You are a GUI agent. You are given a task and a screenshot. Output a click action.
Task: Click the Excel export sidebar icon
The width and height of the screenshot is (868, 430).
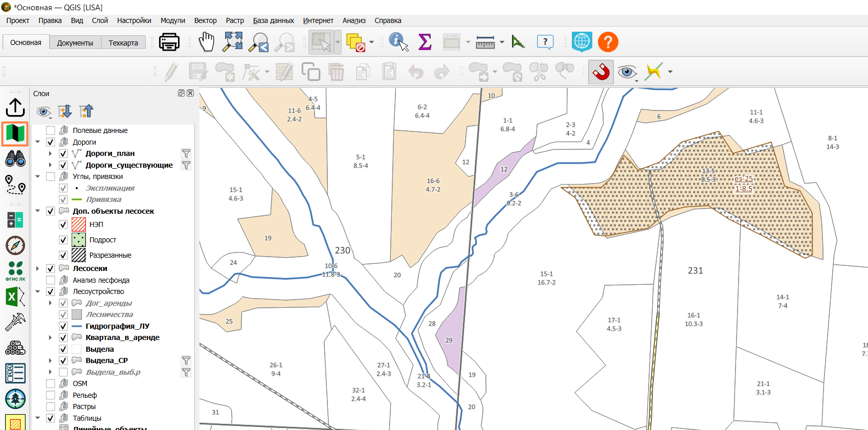click(x=15, y=297)
